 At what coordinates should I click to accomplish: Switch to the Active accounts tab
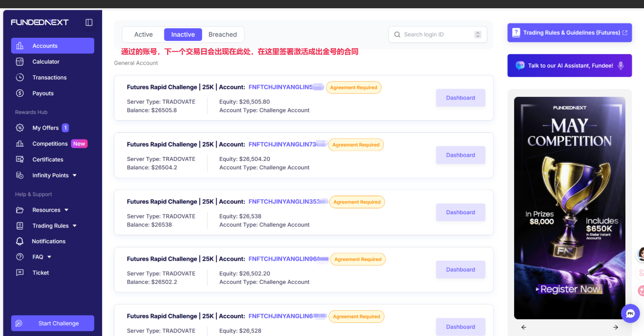click(143, 35)
